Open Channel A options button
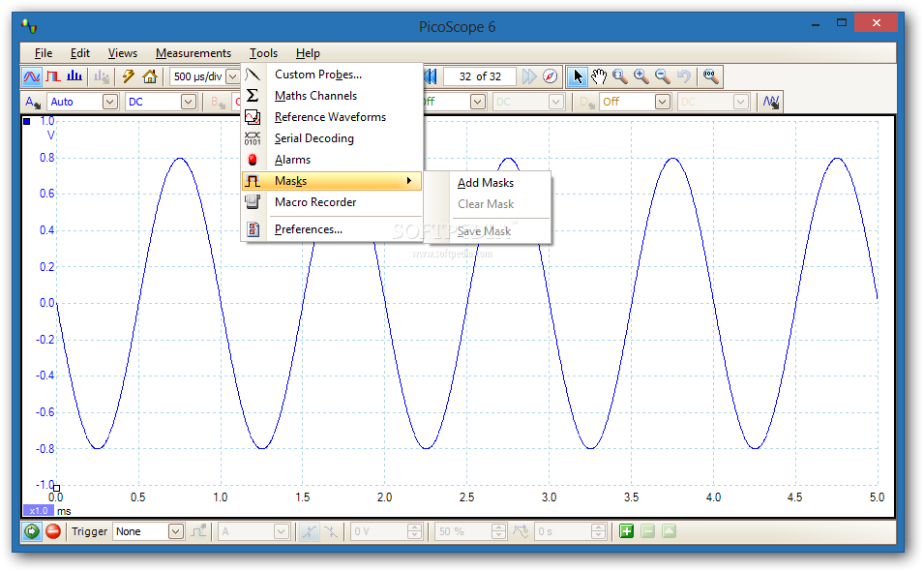This screenshot has width=924, height=572. pos(33,102)
